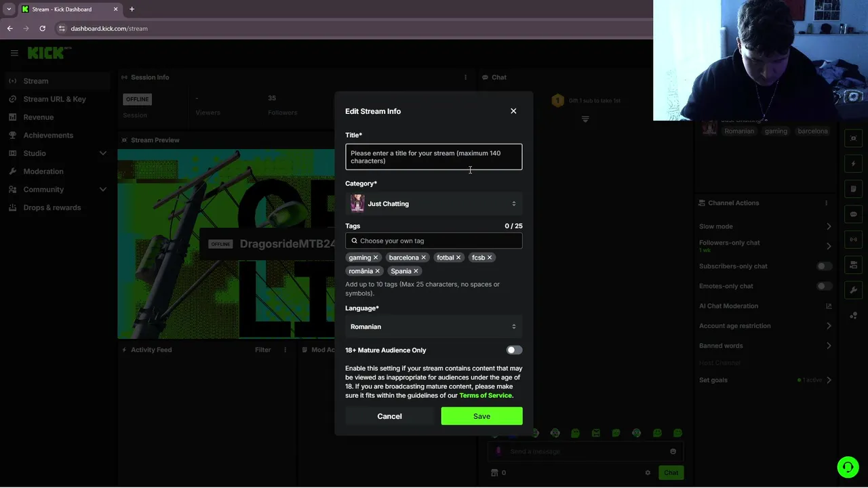The width and height of the screenshot is (868, 488).
Task: Go back in browser history
Action: (x=9, y=28)
